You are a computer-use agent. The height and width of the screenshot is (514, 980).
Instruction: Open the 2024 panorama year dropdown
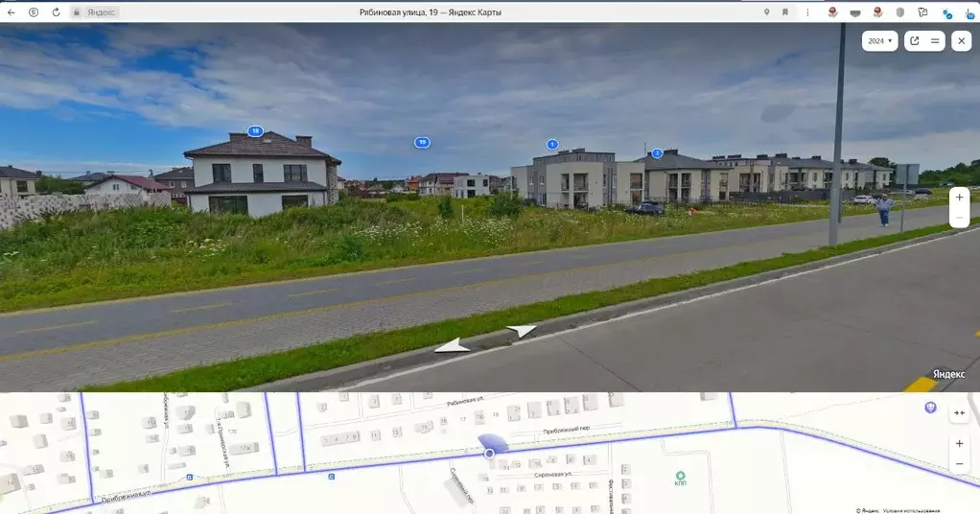(x=879, y=41)
